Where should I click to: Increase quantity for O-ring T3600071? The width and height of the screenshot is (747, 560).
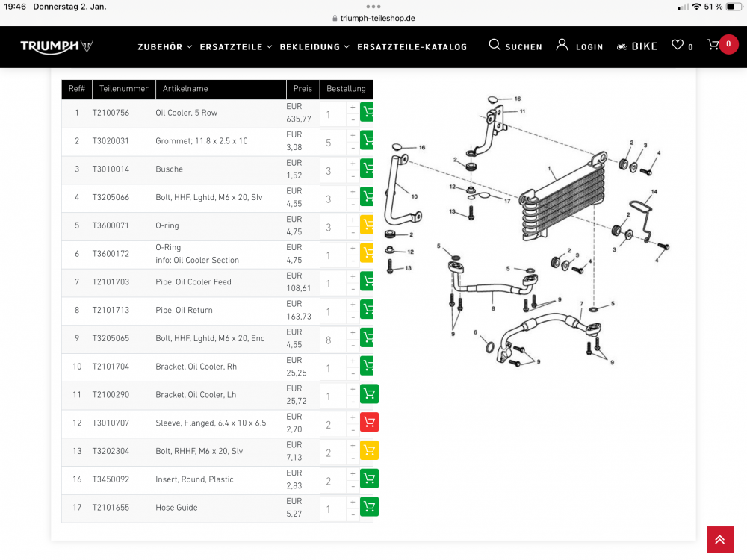tap(353, 220)
